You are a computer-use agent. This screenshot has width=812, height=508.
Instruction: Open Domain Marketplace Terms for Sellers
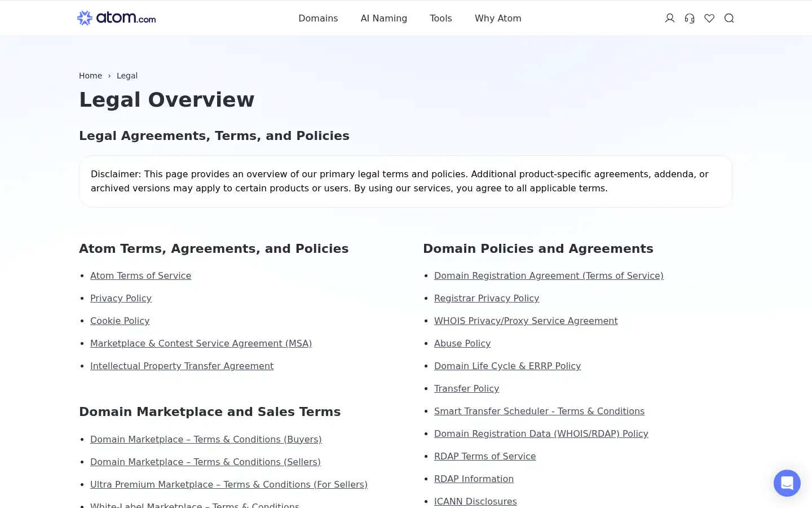tap(205, 462)
